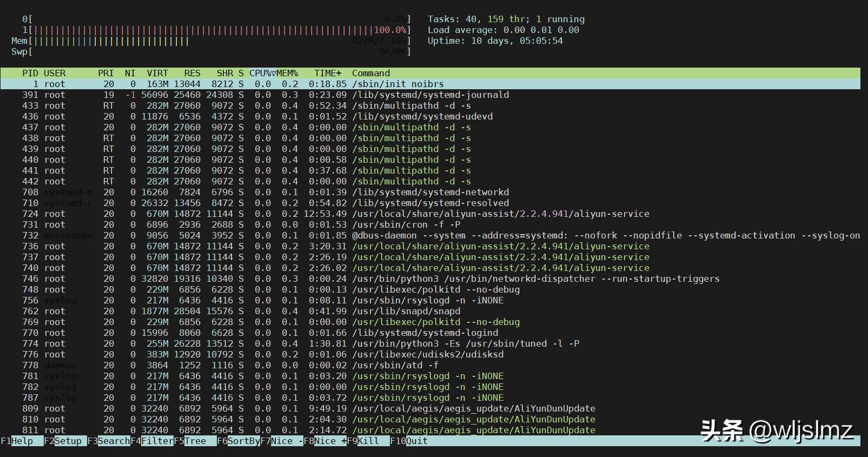Click F9 Kill in bottom bar
The height and width of the screenshot is (457, 868).
coord(368,441)
